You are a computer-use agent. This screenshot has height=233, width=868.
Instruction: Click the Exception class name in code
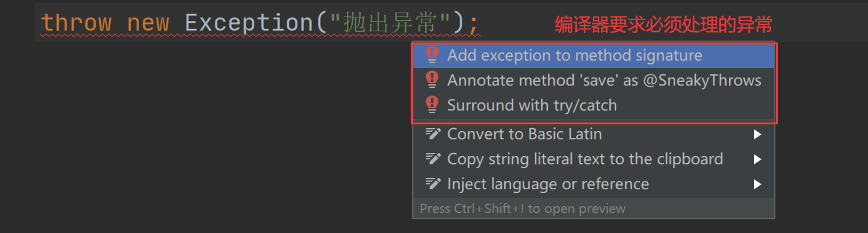249,23
